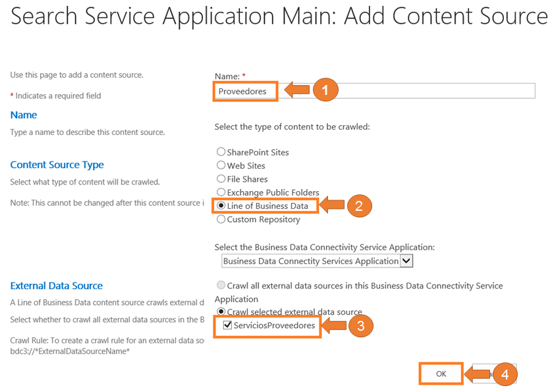Toggle the ServiciosProveedores checkbox
This screenshot has width=552, height=392.
(x=227, y=325)
